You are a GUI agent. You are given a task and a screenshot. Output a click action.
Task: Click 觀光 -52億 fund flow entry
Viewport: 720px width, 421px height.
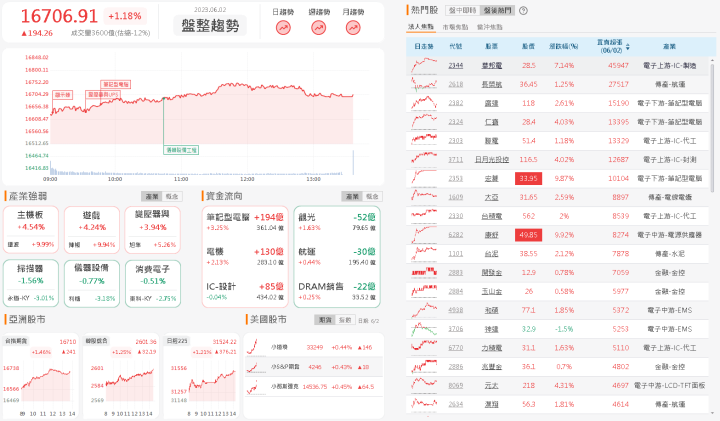click(x=337, y=222)
